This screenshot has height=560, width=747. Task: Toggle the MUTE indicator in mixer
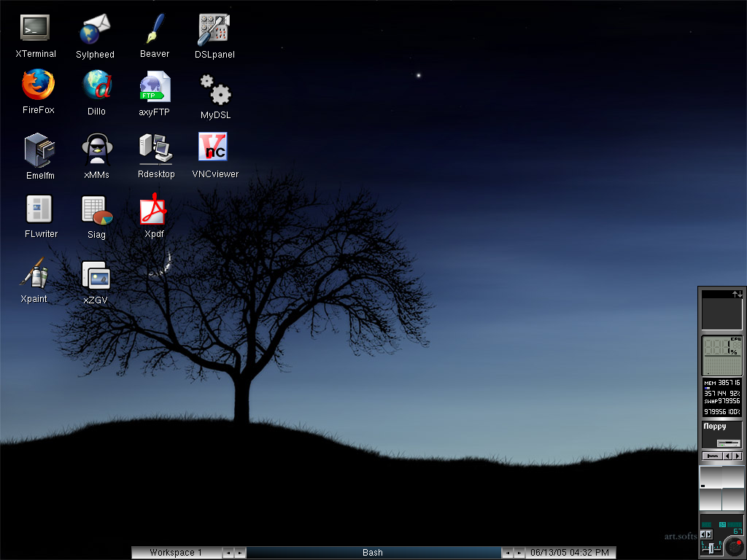click(x=735, y=524)
